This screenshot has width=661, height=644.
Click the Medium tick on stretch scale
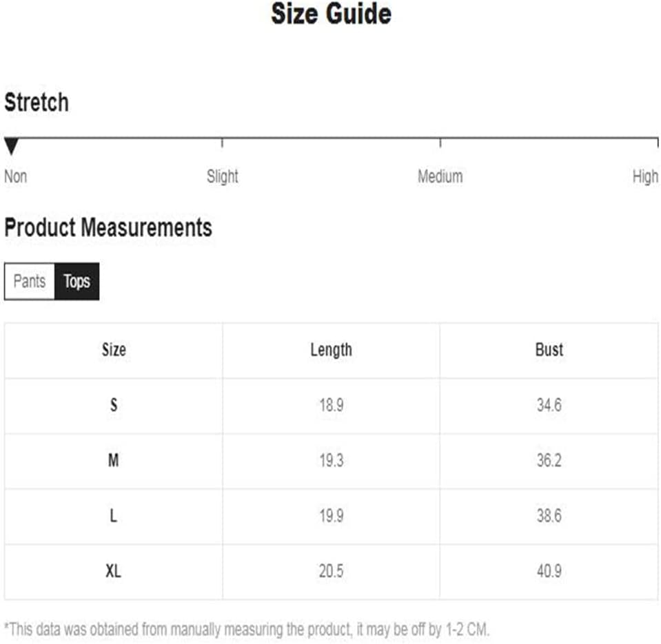440,143
